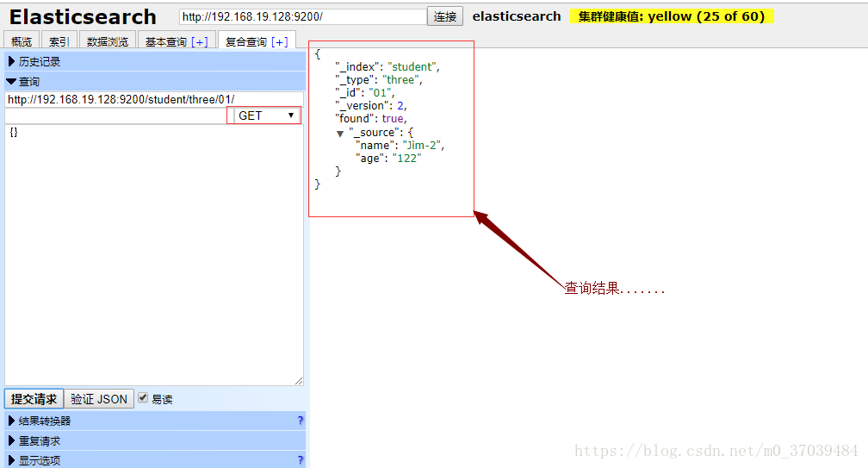Click the "Jim-2" name value

(x=422, y=145)
